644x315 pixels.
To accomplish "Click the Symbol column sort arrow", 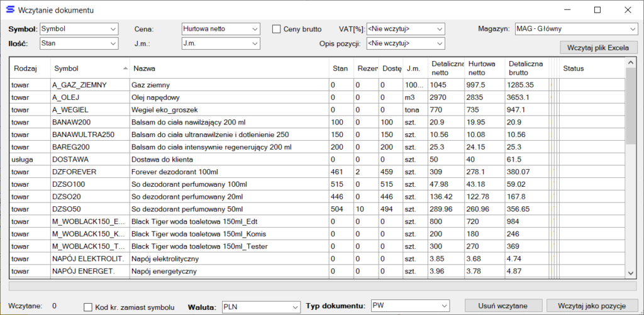I will [x=124, y=68].
